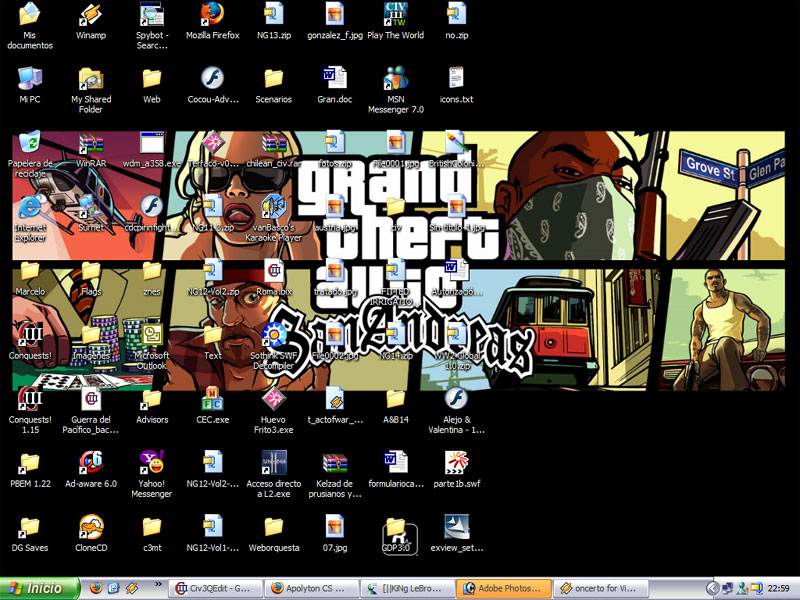Select the Mi PC desktop icon
800x600 pixels.
(30, 78)
